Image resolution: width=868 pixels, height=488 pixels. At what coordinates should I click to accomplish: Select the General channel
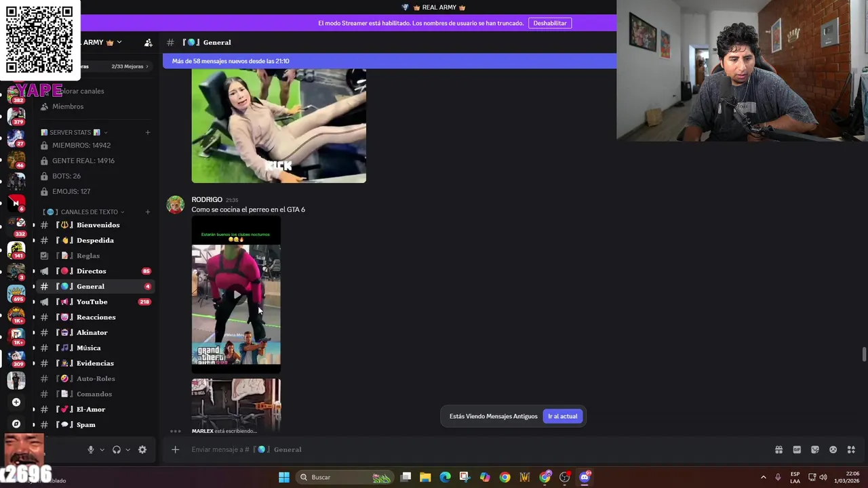coord(95,286)
